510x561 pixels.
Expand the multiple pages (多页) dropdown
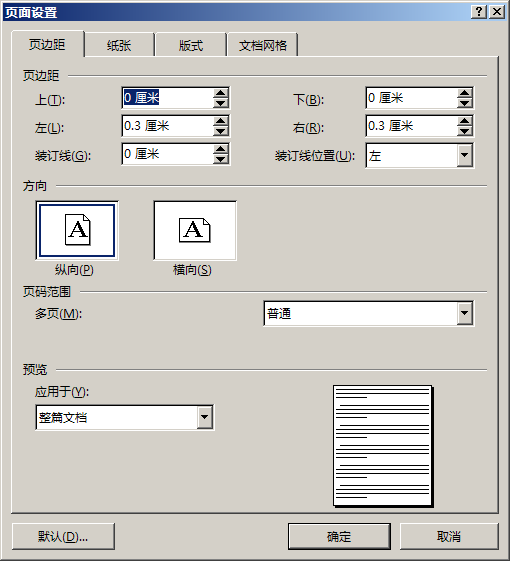(465, 313)
